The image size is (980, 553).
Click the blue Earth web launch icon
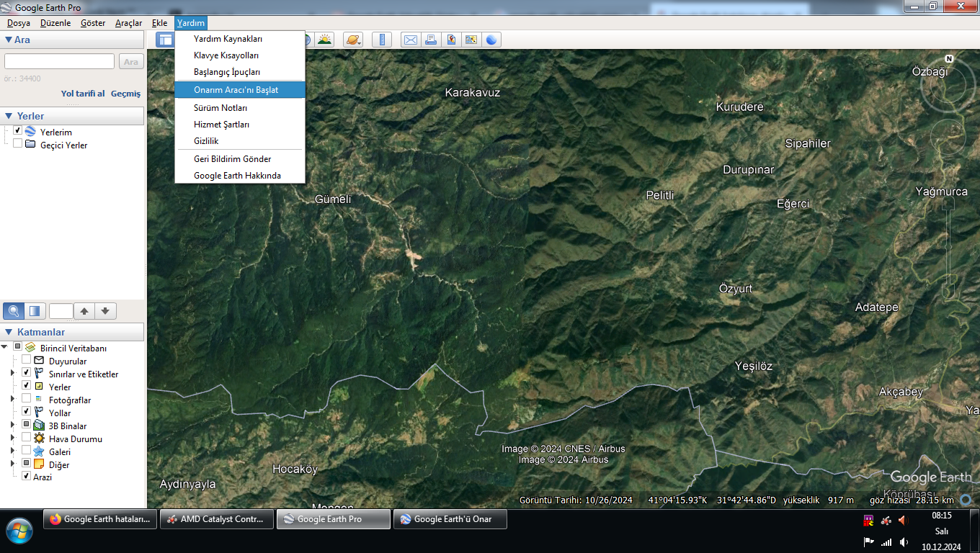pyautogui.click(x=491, y=40)
